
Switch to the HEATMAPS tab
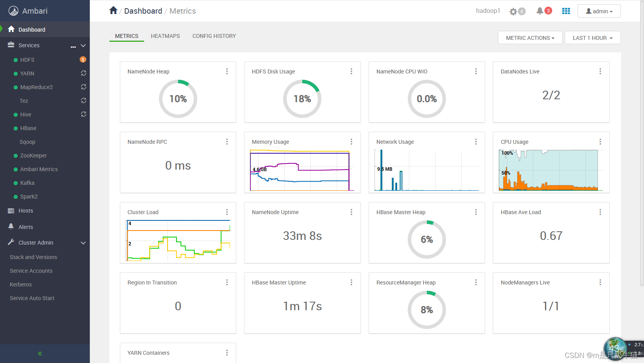[x=165, y=36]
